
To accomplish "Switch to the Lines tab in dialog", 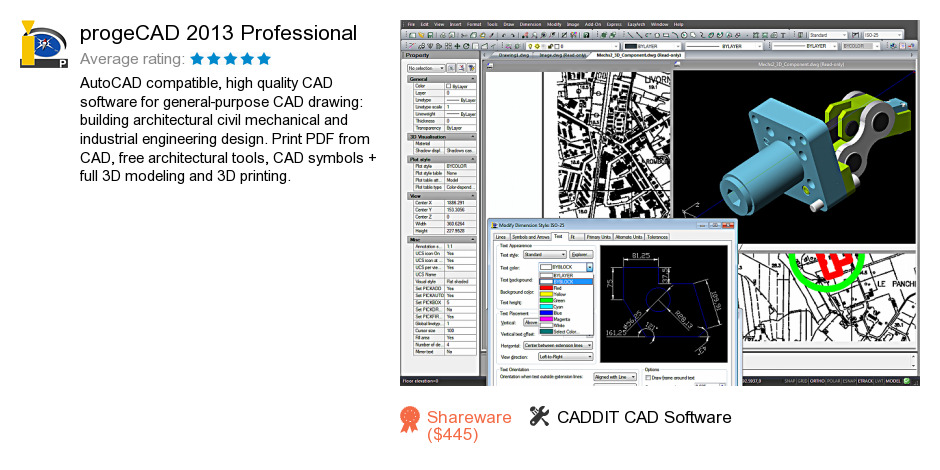I will click(501, 237).
